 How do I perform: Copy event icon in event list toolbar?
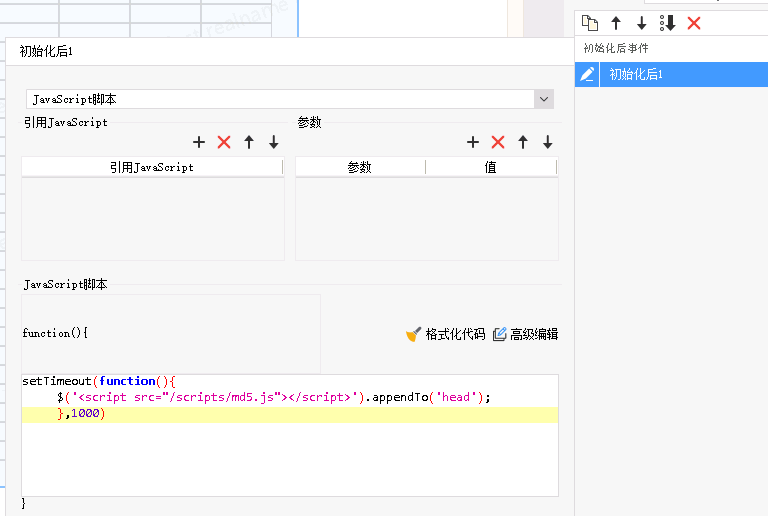[x=590, y=23]
